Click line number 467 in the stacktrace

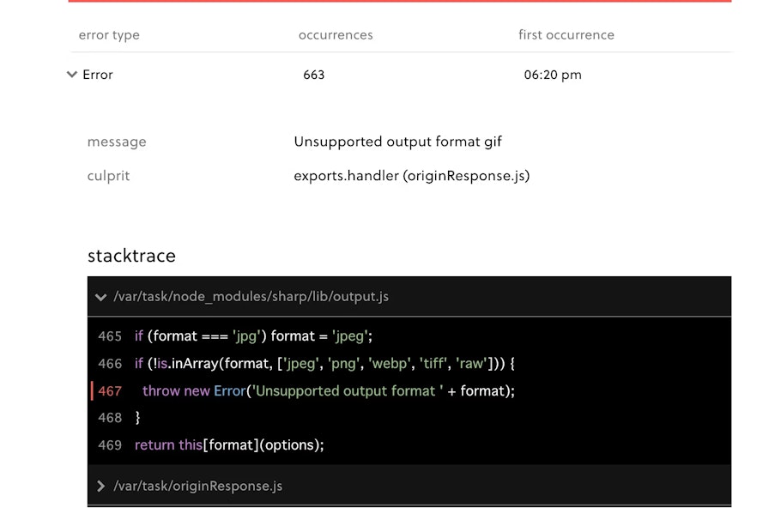point(110,390)
